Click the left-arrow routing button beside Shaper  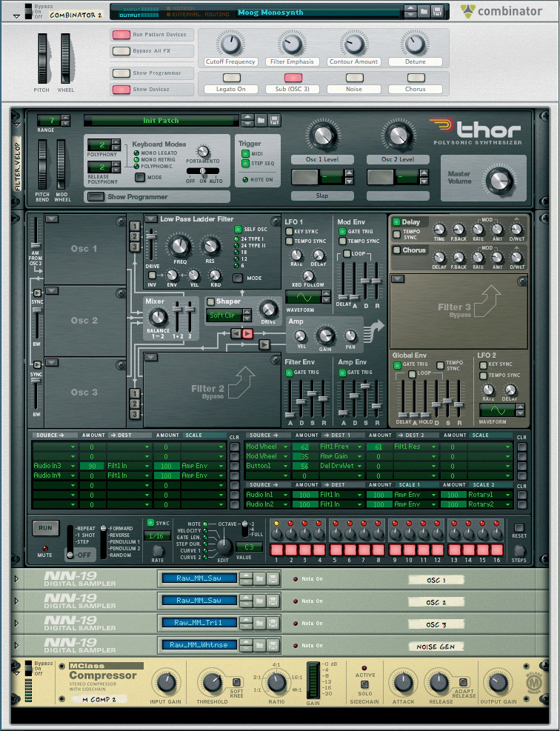pyautogui.click(x=236, y=334)
